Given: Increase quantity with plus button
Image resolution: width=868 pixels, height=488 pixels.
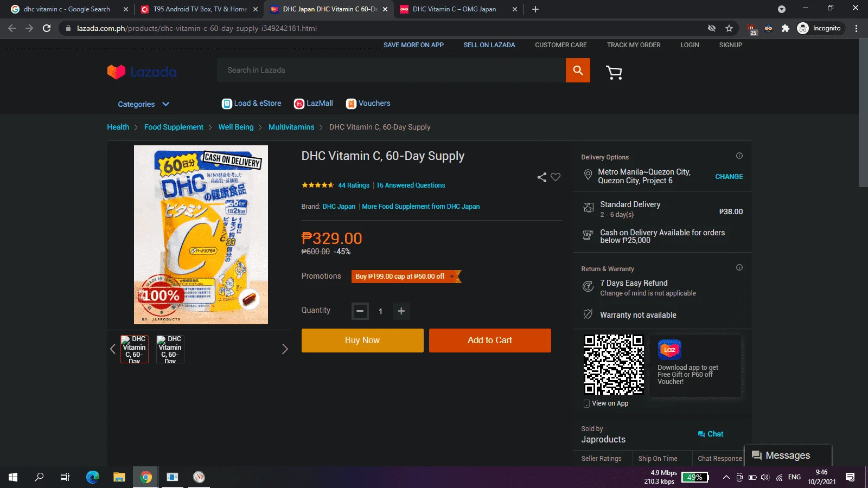Looking at the screenshot, I should [401, 311].
